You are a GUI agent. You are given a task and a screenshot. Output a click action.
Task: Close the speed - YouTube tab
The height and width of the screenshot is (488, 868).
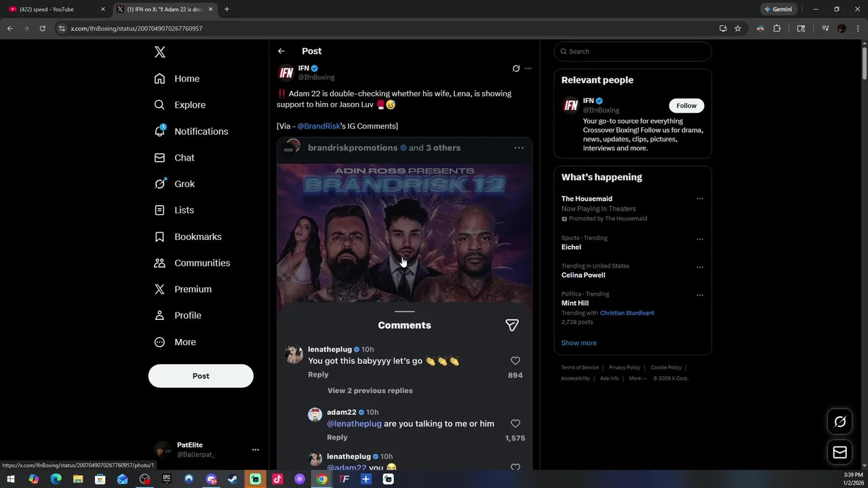[x=103, y=9]
